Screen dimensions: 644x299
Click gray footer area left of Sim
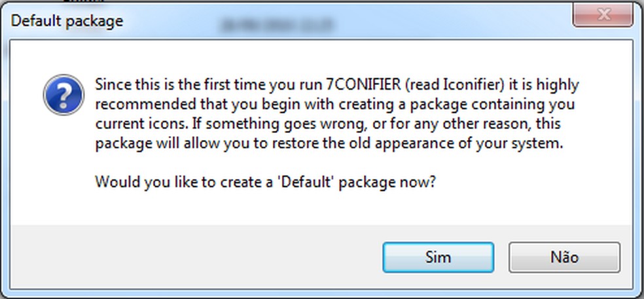coord(196,257)
